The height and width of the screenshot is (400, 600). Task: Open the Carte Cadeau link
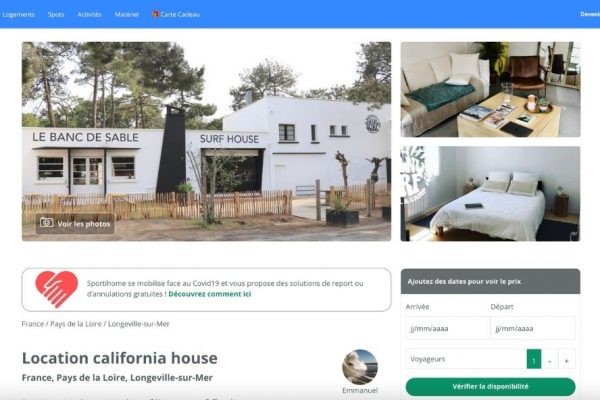(x=180, y=15)
